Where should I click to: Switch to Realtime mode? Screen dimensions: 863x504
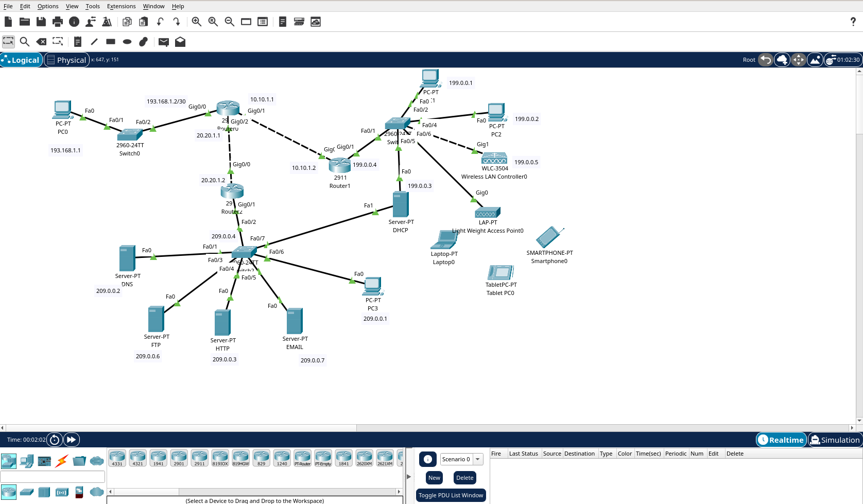click(x=781, y=440)
